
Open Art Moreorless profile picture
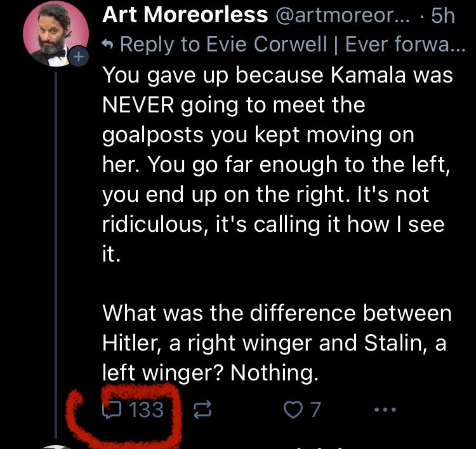[x=50, y=37]
